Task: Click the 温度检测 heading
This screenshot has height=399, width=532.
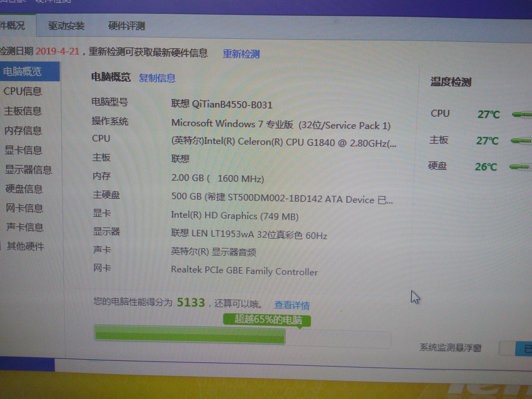Action: (x=451, y=82)
